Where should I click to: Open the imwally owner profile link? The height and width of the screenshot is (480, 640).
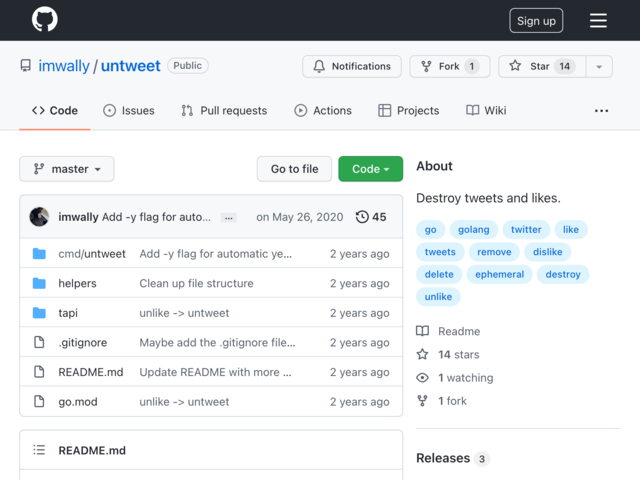pyautogui.click(x=64, y=66)
